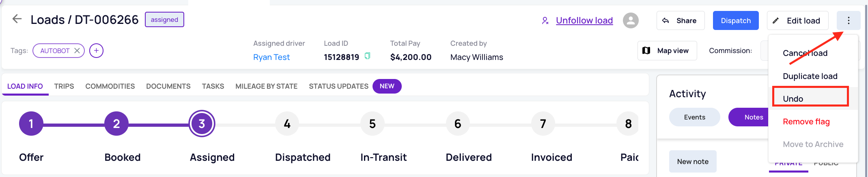Open assigned driver Ryan Test

point(271,57)
